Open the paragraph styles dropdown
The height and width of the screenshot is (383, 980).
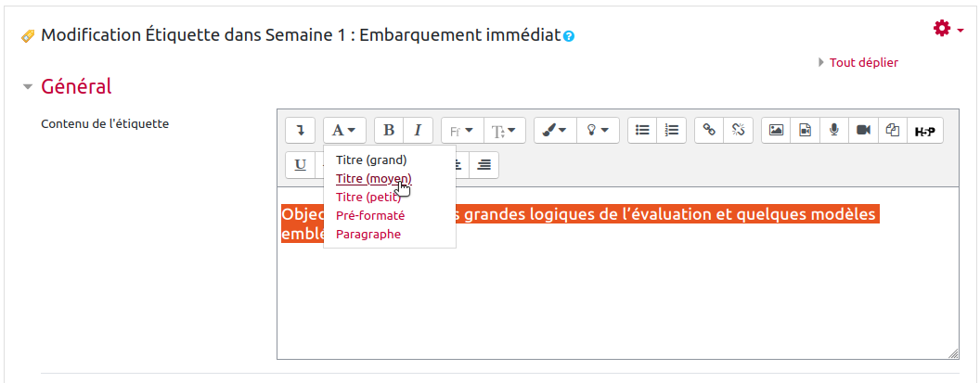pos(344,131)
